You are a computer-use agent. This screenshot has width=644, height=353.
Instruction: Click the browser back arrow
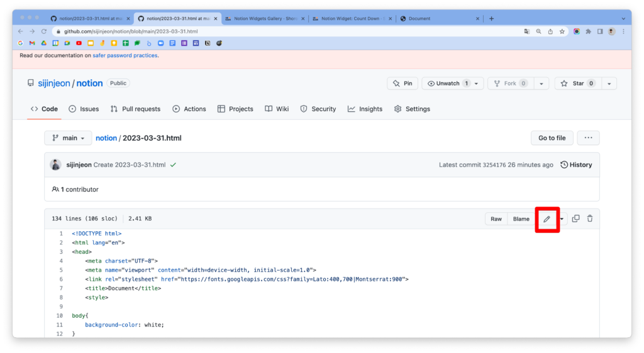click(20, 31)
